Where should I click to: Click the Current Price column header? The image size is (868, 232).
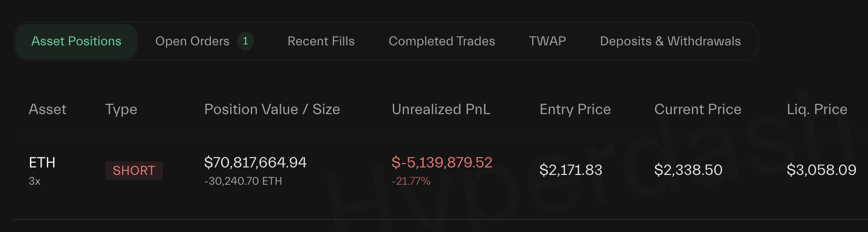(x=698, y=109)
